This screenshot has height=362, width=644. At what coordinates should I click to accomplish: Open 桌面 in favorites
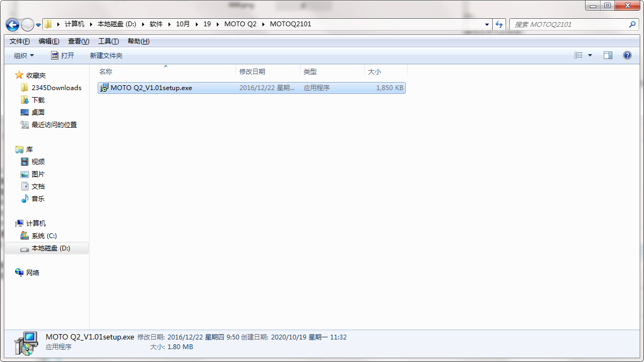click(38, 112)
